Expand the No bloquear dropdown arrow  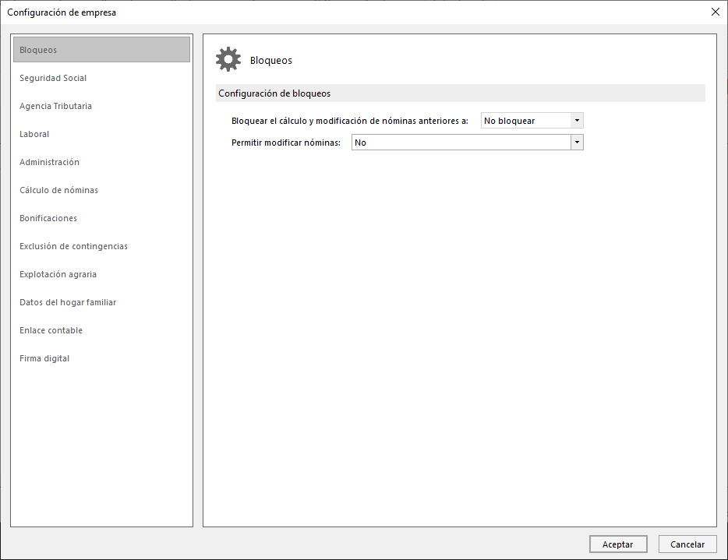point(577,121)
